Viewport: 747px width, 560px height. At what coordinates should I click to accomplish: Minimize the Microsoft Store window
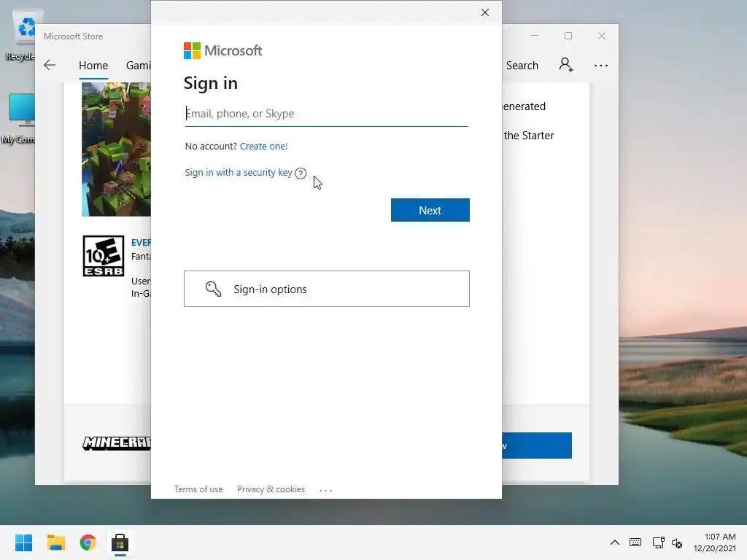point(535,36)
